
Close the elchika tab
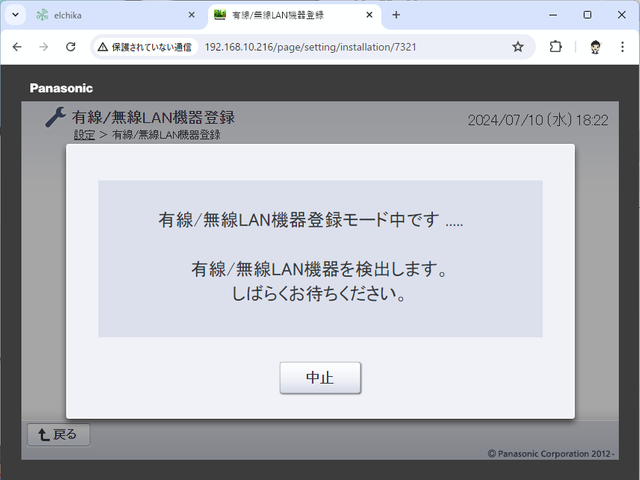(191, 15)
